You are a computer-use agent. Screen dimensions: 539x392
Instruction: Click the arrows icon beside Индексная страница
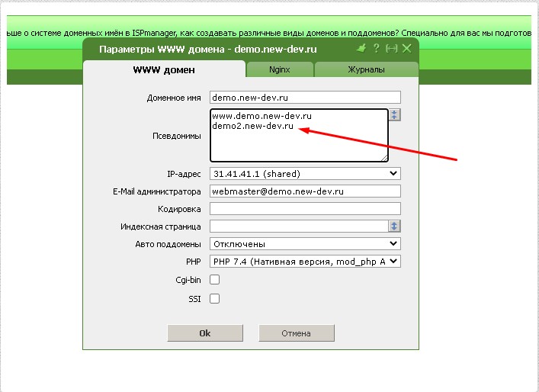point(394,227)
